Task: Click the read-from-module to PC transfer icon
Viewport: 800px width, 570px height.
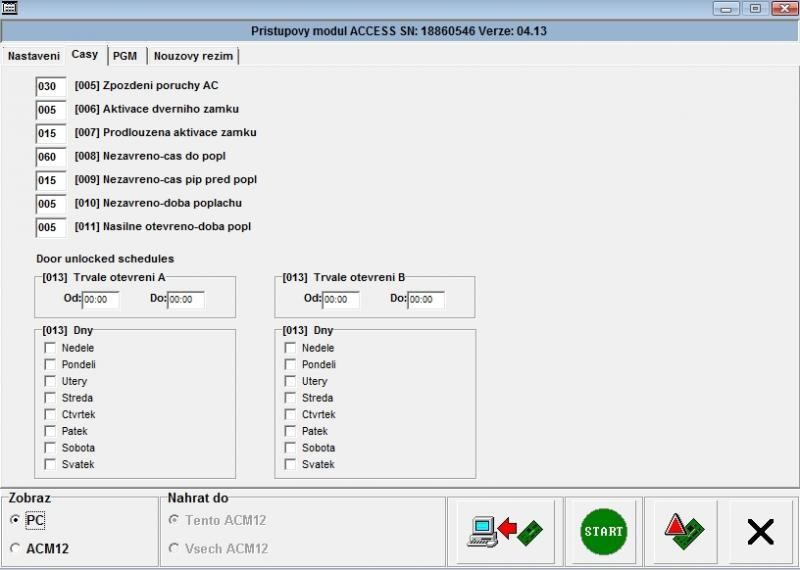Action: pos(506,532)
